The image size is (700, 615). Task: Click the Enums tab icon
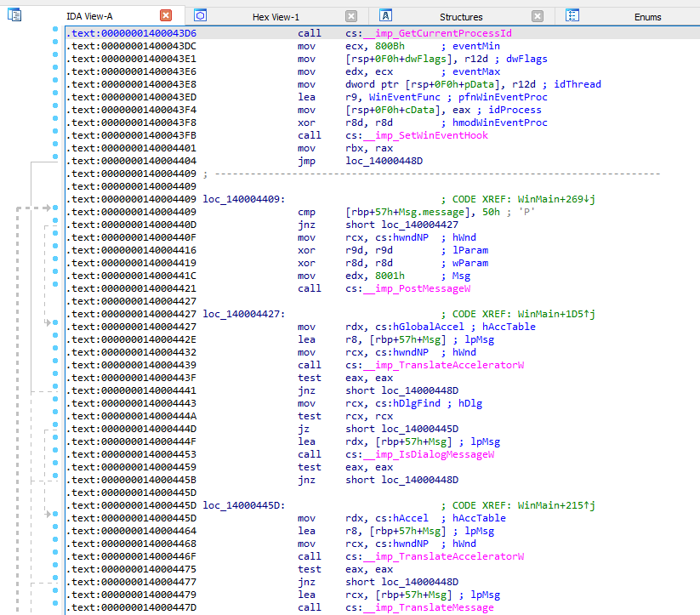572,15
